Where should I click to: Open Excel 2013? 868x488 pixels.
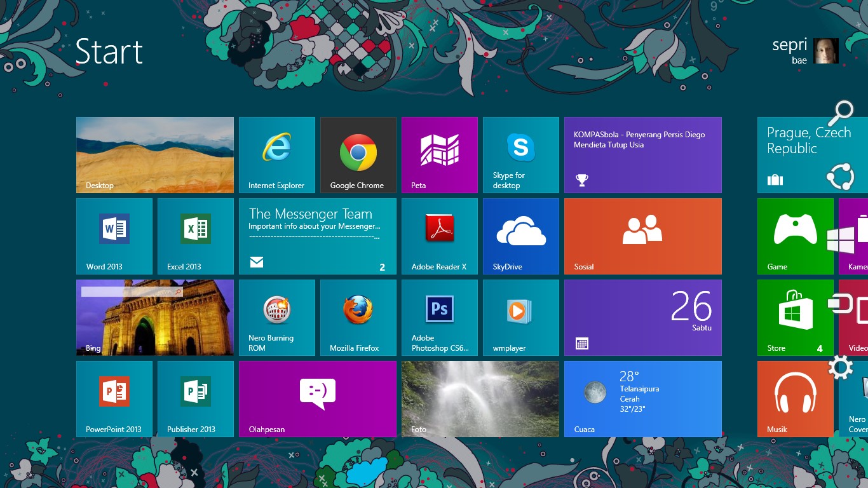coord(195,236)
